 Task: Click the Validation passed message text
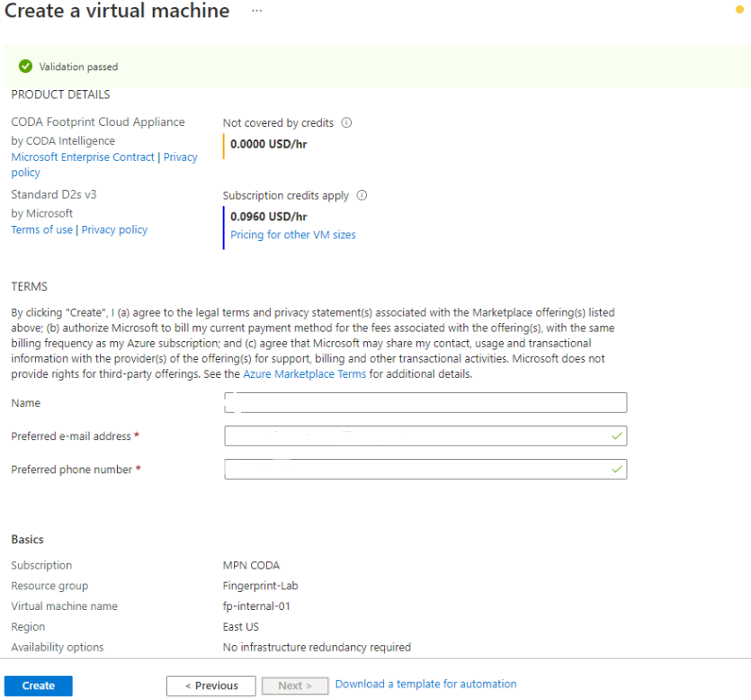[x=78, y=67]
